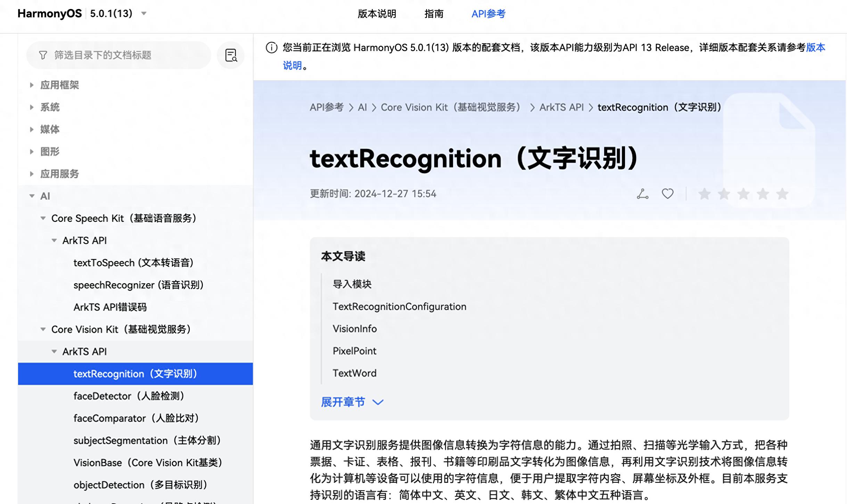Collapse the Core Speech Kit tree node
Screen dimensions: 847x504
pos(43,218)
